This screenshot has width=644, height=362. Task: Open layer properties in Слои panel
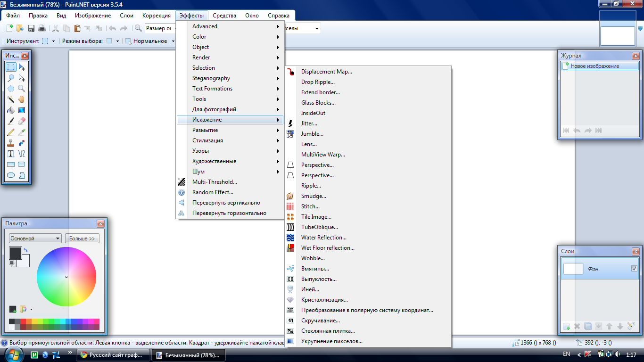pyautogui.click(x=631, y=326)
